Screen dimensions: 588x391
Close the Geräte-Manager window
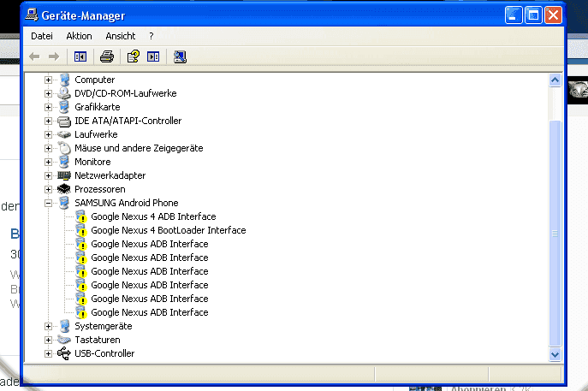[x=553, y=15]
